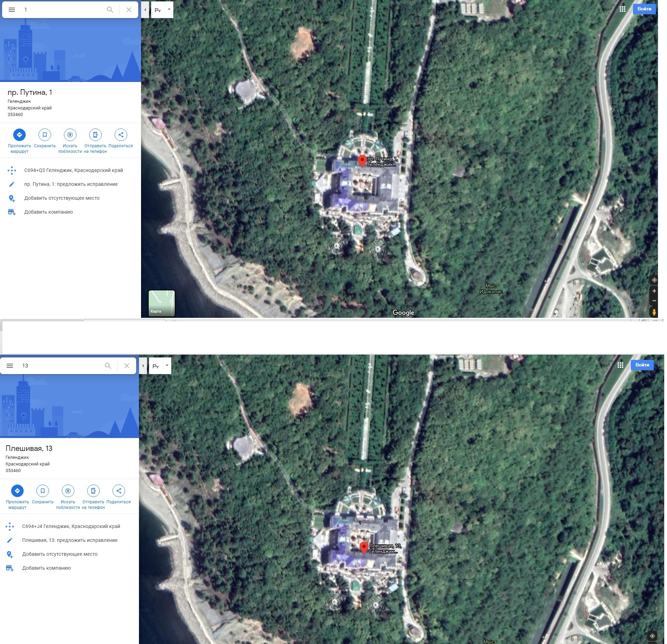Click the Поделиться share icon for Плешивая, 13
The width and height of the screenshot is (667, 644).
point(119,491)
